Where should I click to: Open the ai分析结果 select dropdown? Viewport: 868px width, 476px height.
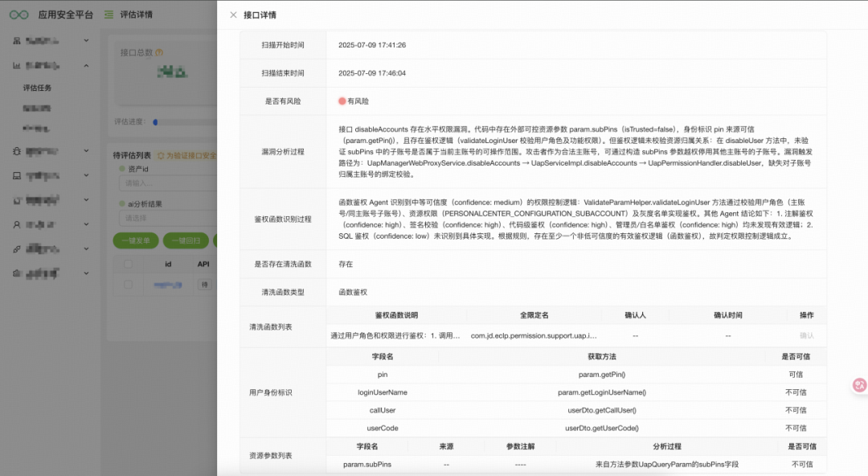click(x=168, y=219)
